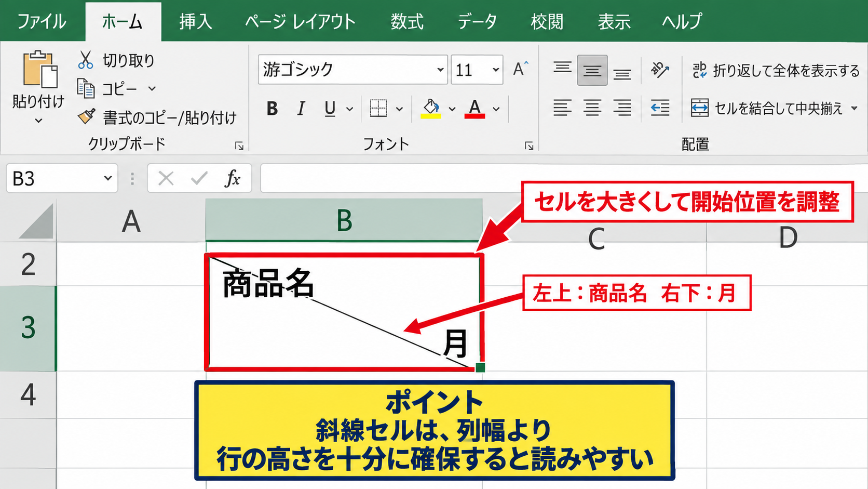This screenshot has height=489, width=868.
Task: Click the red font color bar
Action: 474,116
